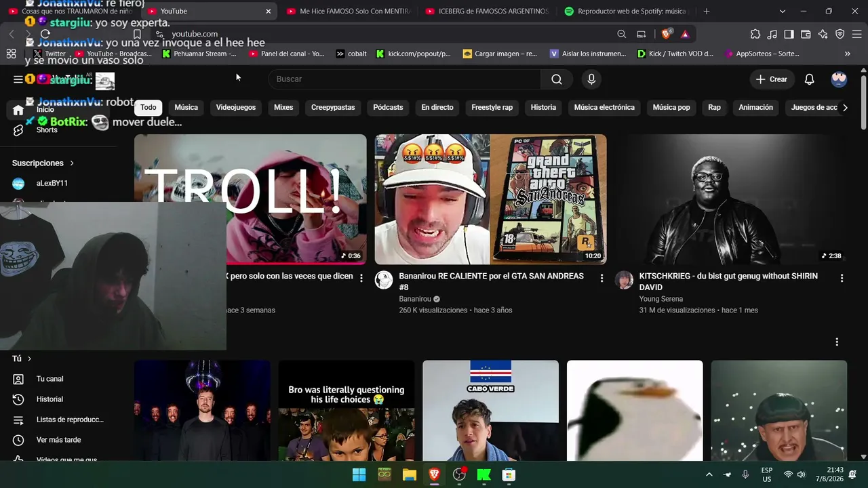Open the Bananirou channel name link
The width and height of the screenshot is (868, 488).
tap(415, 299)
